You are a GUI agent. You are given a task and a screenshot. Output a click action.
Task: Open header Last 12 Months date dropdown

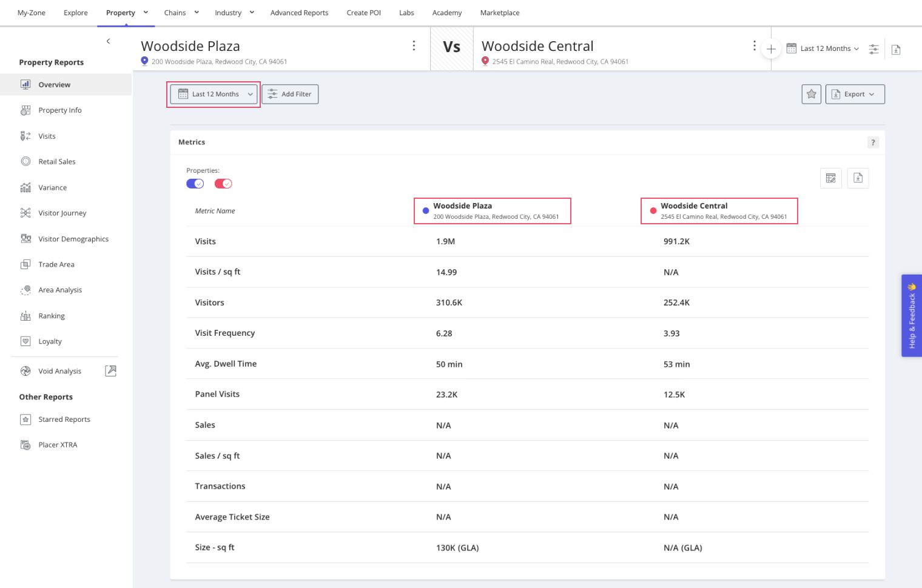[x=823, y=48]
